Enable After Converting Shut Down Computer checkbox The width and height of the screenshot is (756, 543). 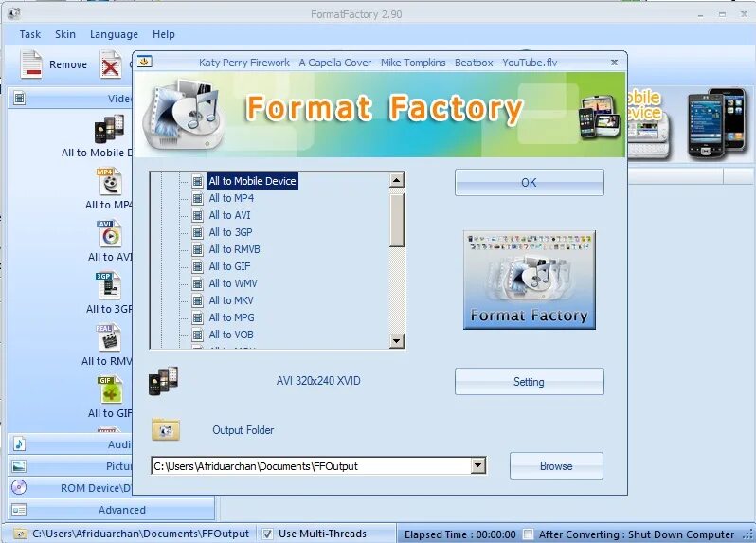coord(529,534)
